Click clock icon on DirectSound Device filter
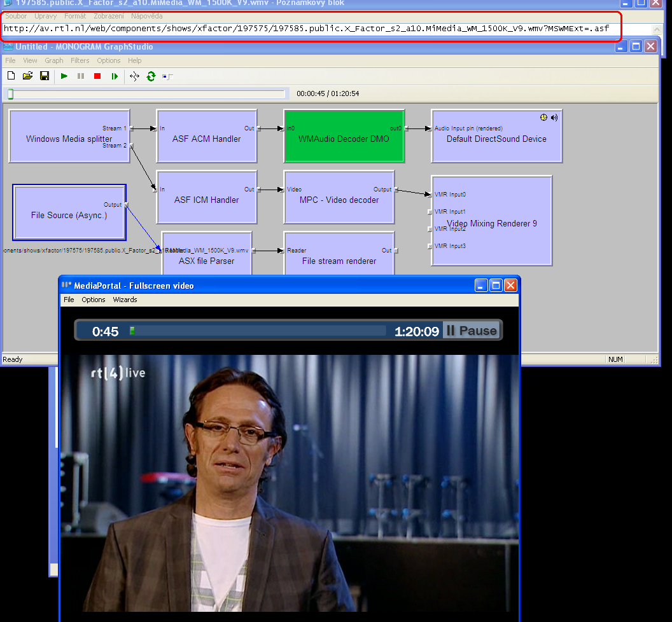672x622 pixels. (x=543, y=118)
